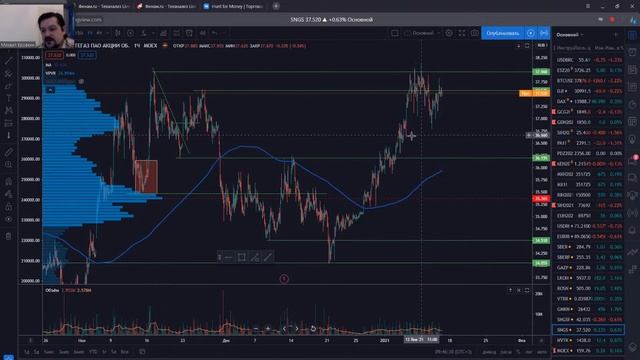Click the trash Remove Objects icon
The image size is (640, 360).
pyautogui.click(x=8, y=236)
